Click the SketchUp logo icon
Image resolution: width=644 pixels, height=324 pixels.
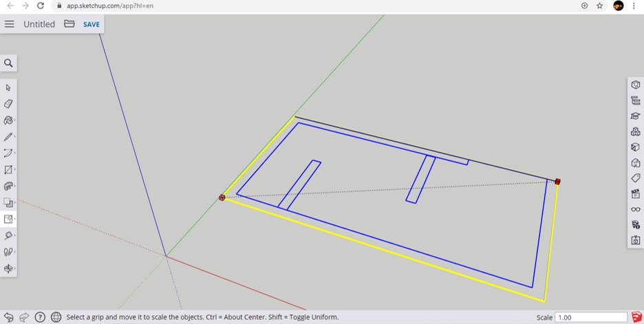(636, 317)
